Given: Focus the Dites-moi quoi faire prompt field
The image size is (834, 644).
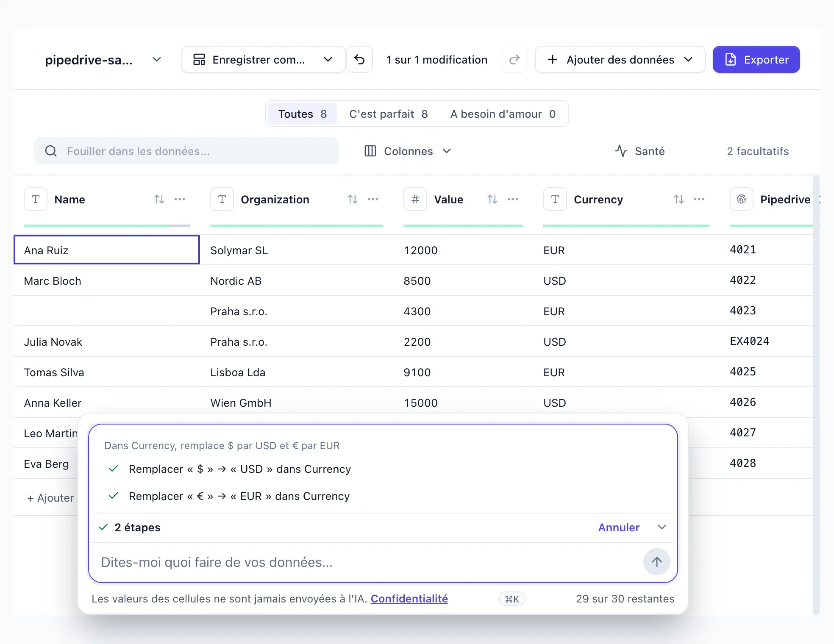Looking at the screenshot, I should click(x=369, y=562).
